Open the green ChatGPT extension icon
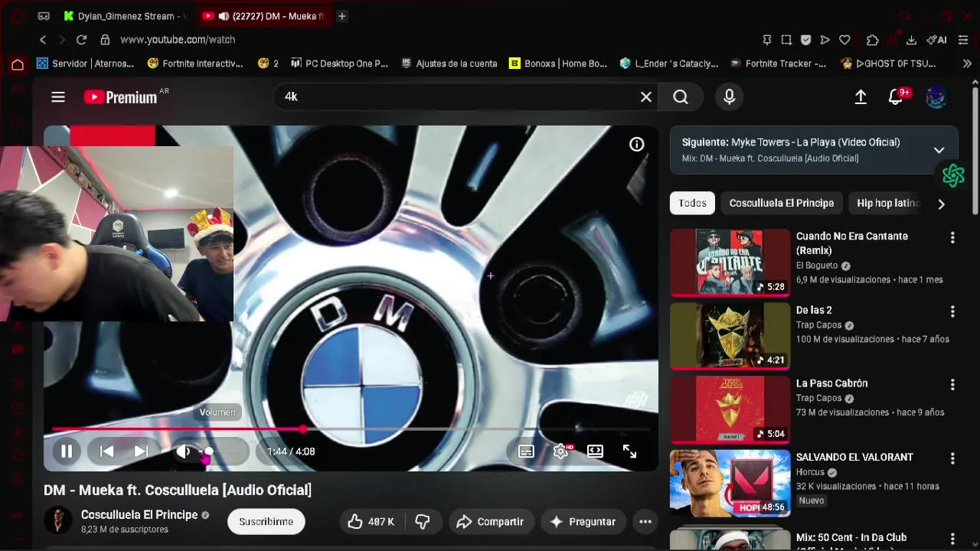 (x=953, y=176)
